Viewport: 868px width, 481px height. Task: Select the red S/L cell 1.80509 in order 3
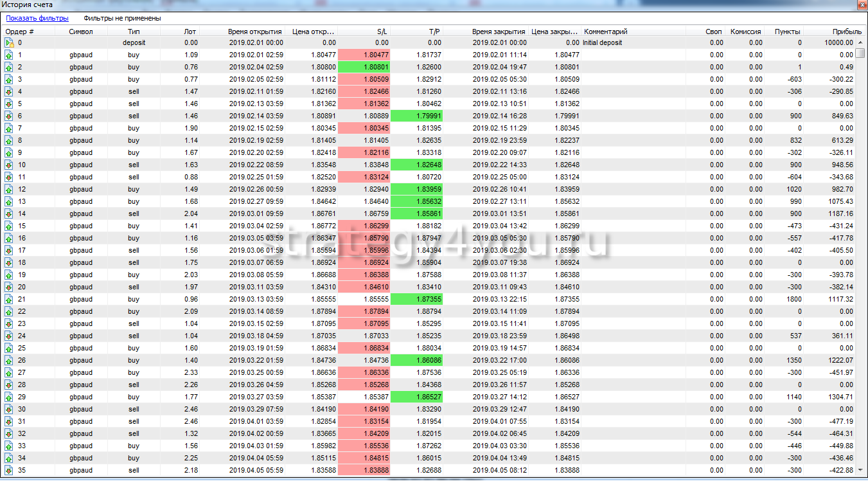coord(363,80)
